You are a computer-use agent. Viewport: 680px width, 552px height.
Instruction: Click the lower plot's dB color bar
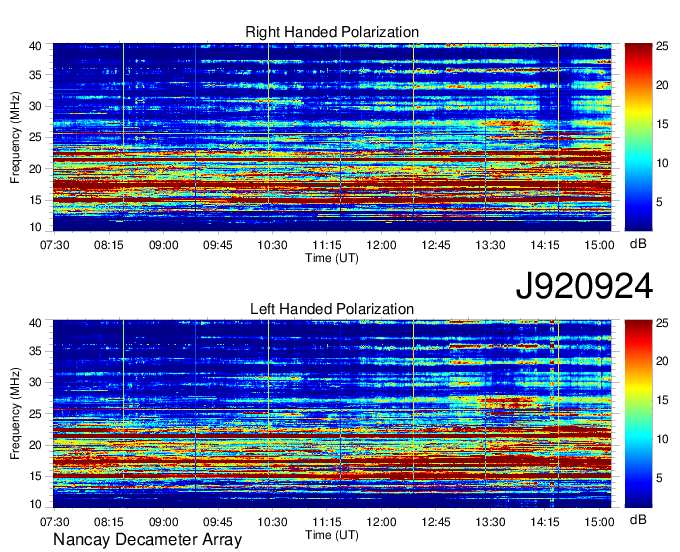pos(638,414)
